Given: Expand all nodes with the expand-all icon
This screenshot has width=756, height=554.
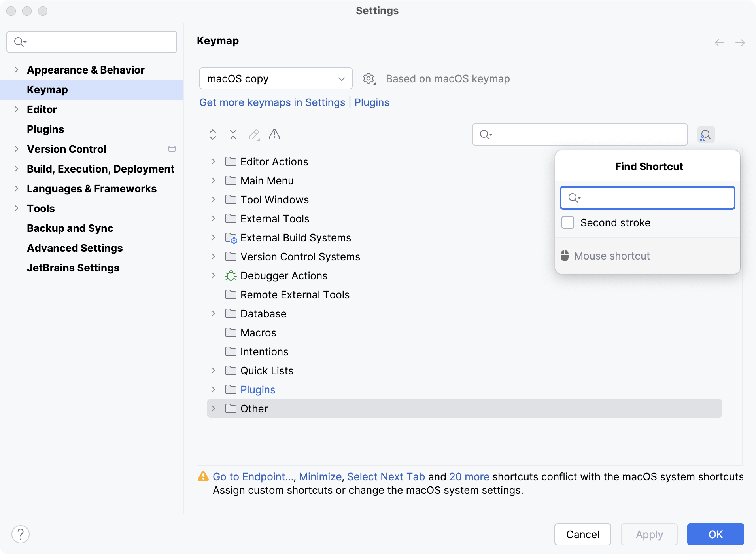Looking at the screenshot, I should [212, 135].
